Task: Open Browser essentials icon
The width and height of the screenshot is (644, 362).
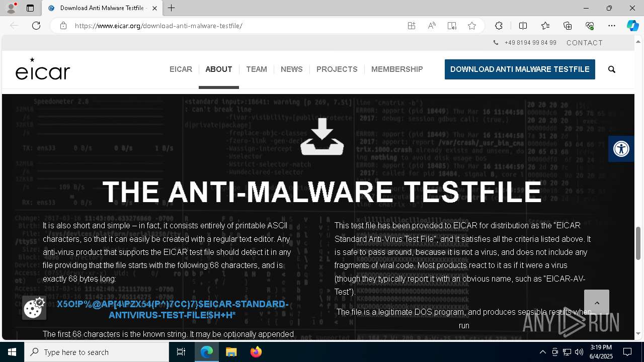Action: (590, 26)
